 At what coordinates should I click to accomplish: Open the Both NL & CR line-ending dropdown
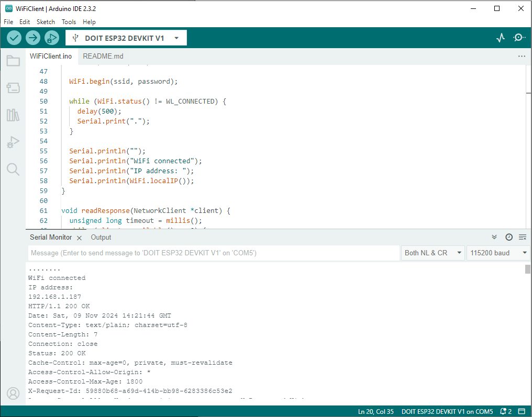click(433, 253)
